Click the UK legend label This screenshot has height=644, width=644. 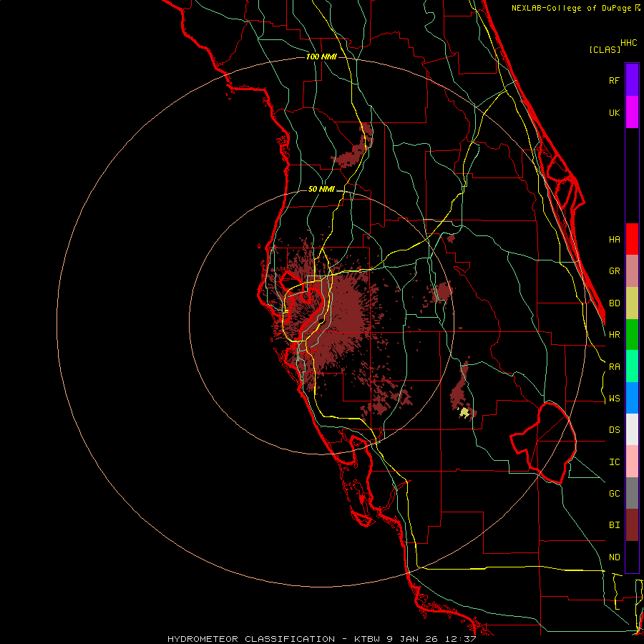click(x=614, y=112)
